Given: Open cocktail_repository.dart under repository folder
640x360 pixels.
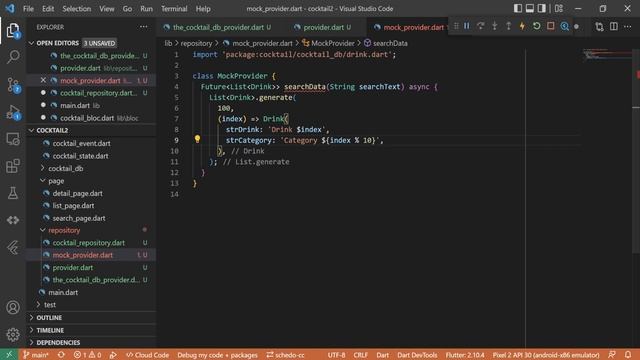Looking at the screenshot, I should click(x=89, y=242).
